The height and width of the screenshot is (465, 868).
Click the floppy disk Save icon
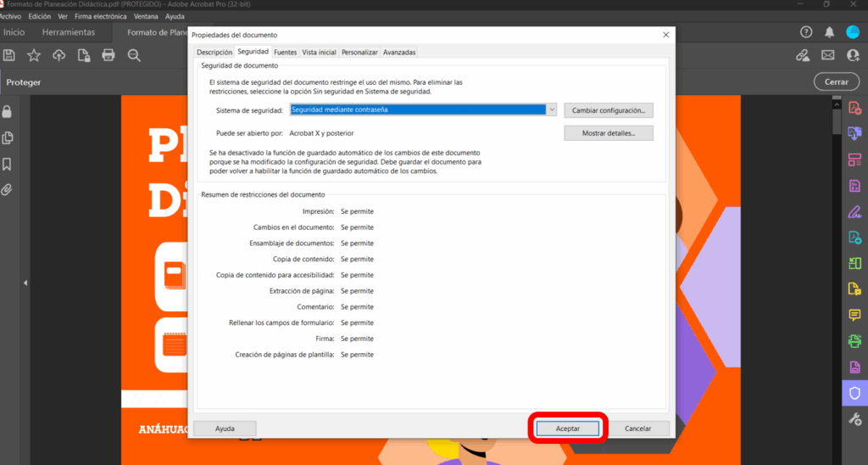9,55
